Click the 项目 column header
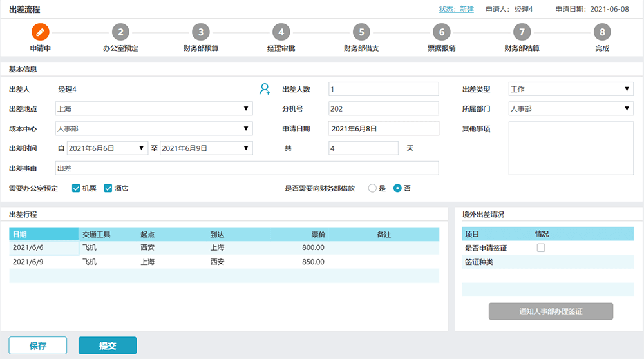Image resolution: width=644 pixels, height=359 pixels. coord(472,234)
